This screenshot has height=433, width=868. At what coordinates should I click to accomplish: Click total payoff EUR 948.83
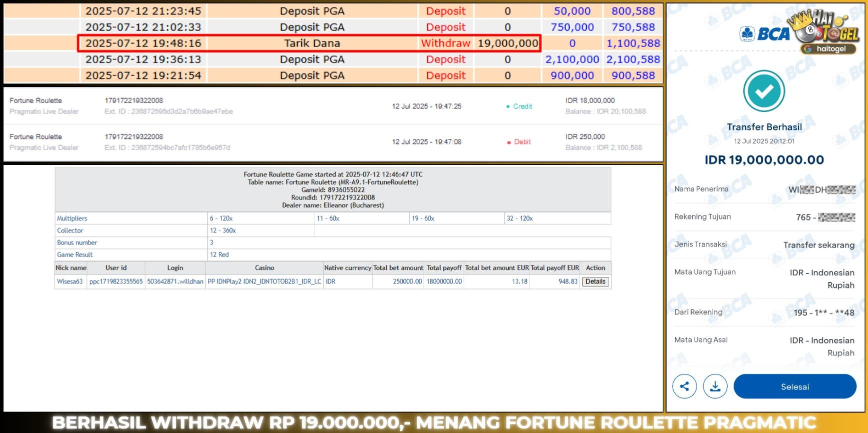click(x=568, y=281)
